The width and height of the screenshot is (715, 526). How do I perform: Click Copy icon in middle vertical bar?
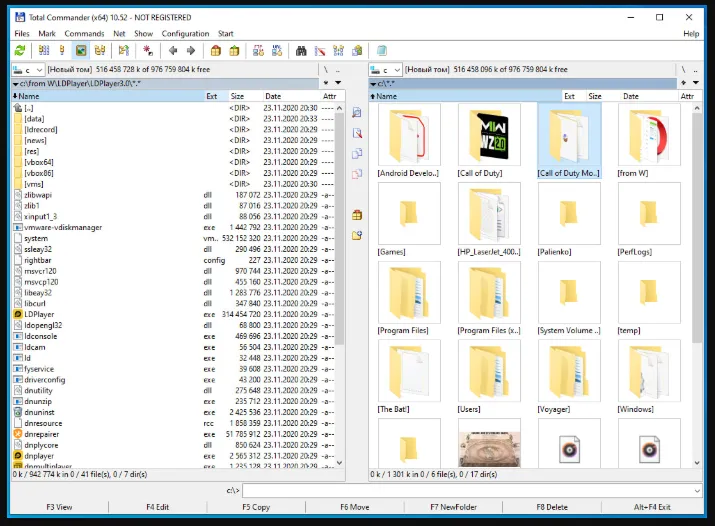(357, 154)
